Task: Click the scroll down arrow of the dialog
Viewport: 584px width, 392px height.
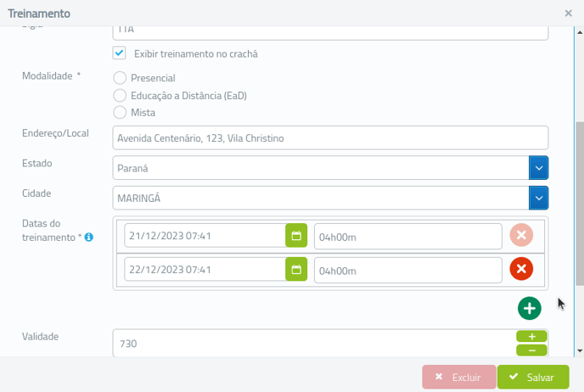Action: (x=580, y=350)
